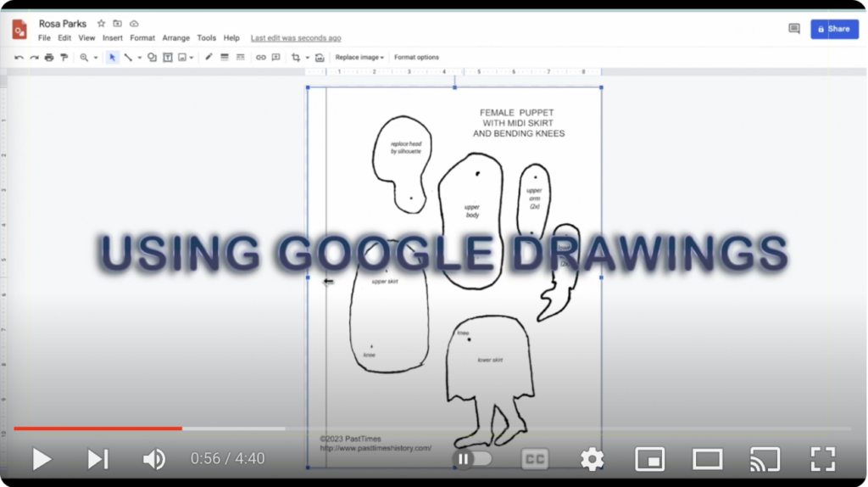Switch to theater mode
This screenshot has height=487, width=868.
coord(708,459)
